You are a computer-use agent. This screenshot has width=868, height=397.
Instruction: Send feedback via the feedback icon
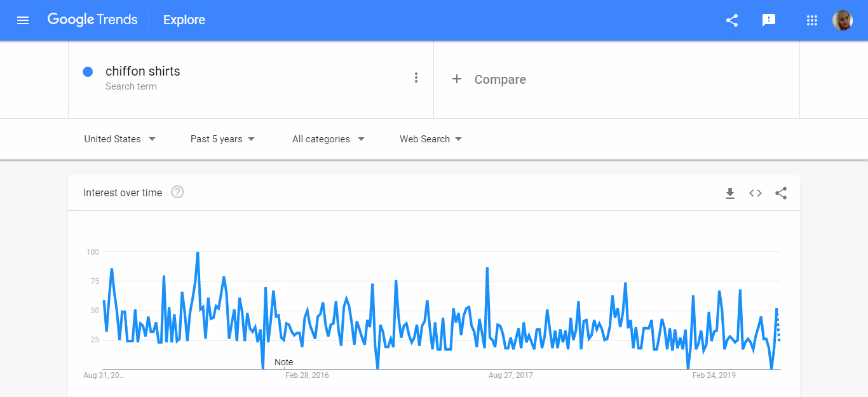(769, 20)
